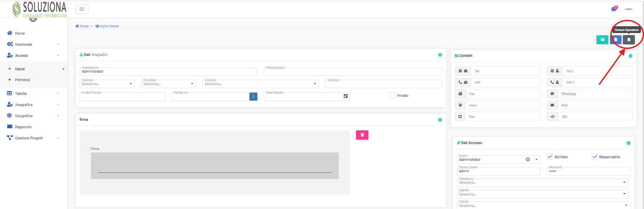Image resolution: width=644 pixels, height=209 pixels.
Task: Clear the Ruolo Administrator selection
Action: (x=528, y=160)
